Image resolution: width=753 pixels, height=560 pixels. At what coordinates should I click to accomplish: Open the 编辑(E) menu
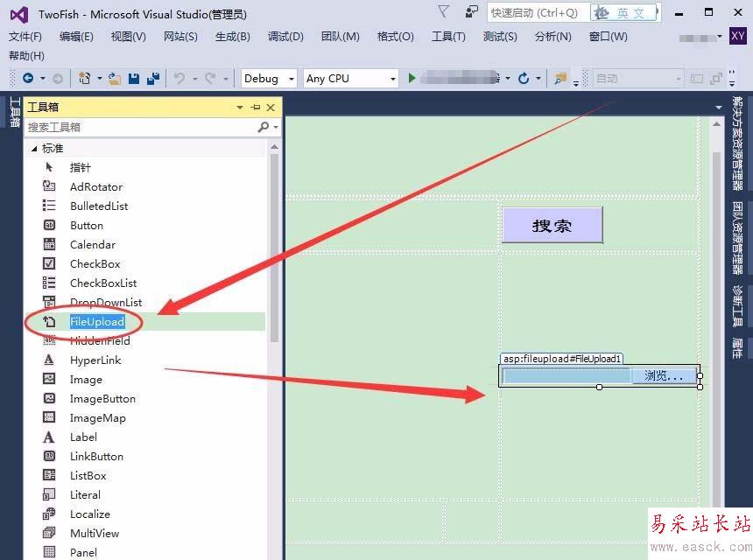pos(76,37)
